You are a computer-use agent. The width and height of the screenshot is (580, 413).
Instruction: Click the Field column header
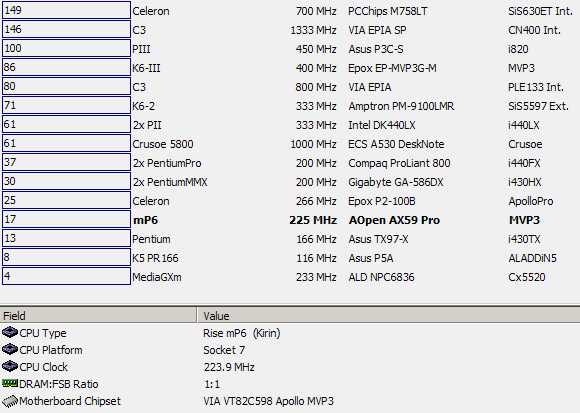click(x=98, y=316)
